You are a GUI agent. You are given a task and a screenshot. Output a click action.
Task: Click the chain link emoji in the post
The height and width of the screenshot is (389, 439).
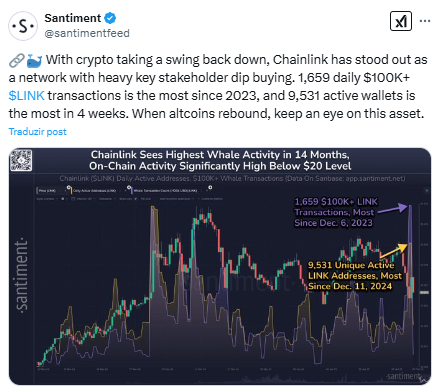tap(16, 60)
